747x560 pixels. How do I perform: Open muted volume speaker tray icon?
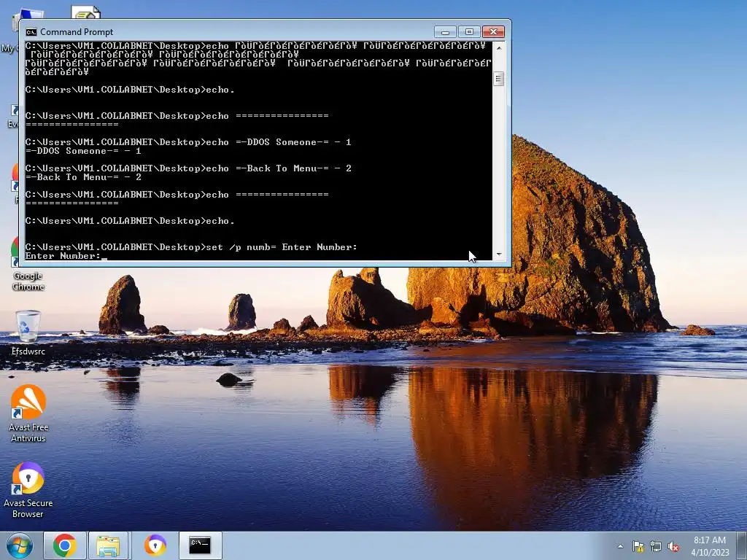(673, 546)
